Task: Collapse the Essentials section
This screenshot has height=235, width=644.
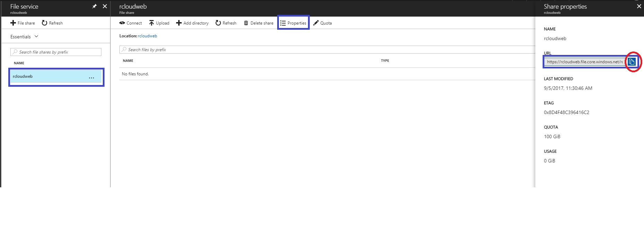Action: (24, 37)
